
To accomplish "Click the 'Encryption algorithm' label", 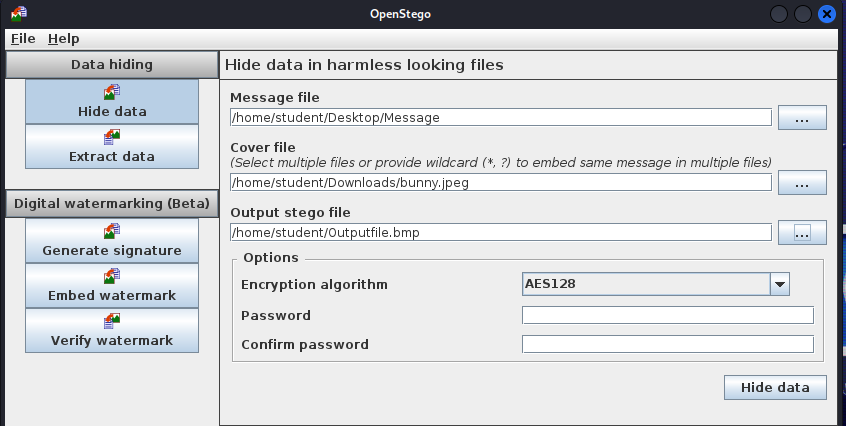I will point(314,284).
